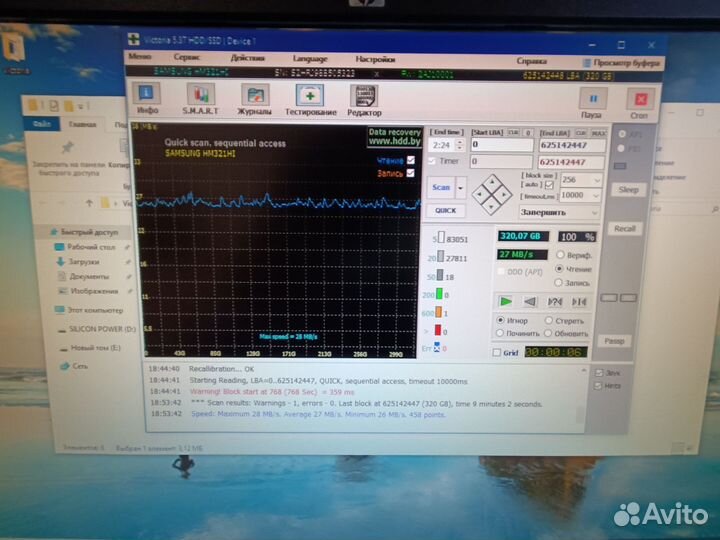Click the Просмотр буфера icon

tap(586, 63)
